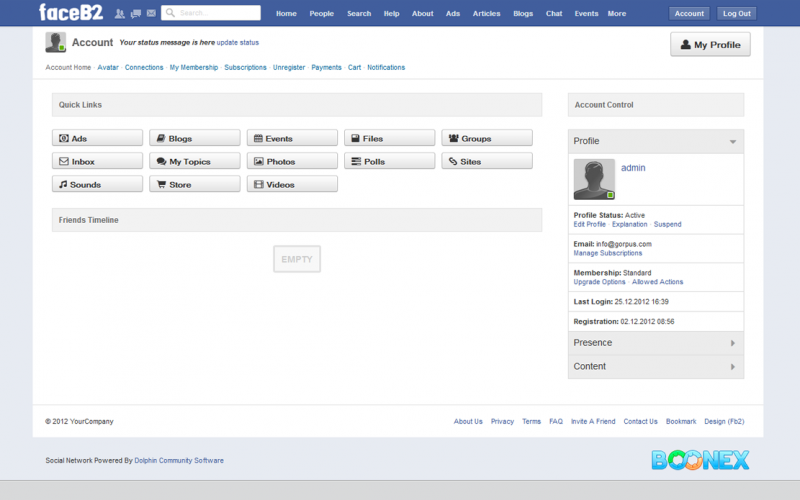800x500 pixels.
Task: Open Chat in top navigation
Action: tap(554, 14)
